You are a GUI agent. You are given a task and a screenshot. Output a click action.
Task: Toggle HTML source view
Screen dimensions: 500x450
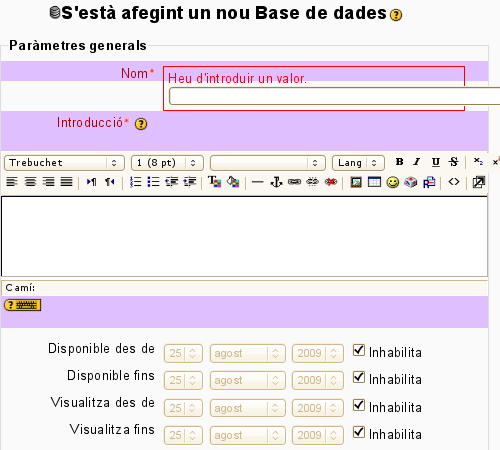click(x=454, y=182)
